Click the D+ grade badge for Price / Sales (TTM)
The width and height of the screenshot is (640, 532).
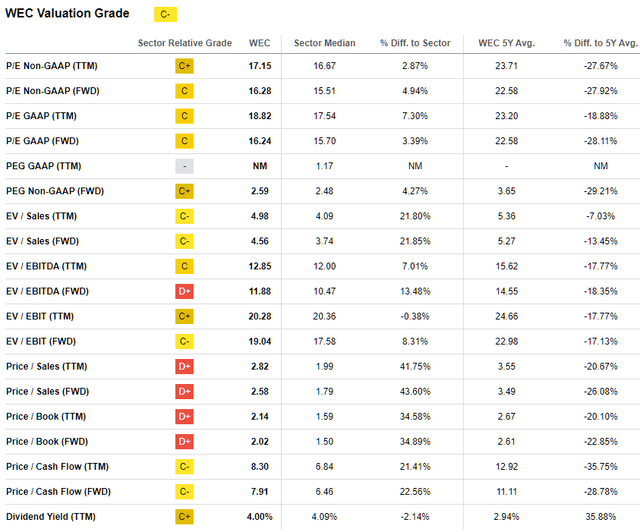pos(184,366)
